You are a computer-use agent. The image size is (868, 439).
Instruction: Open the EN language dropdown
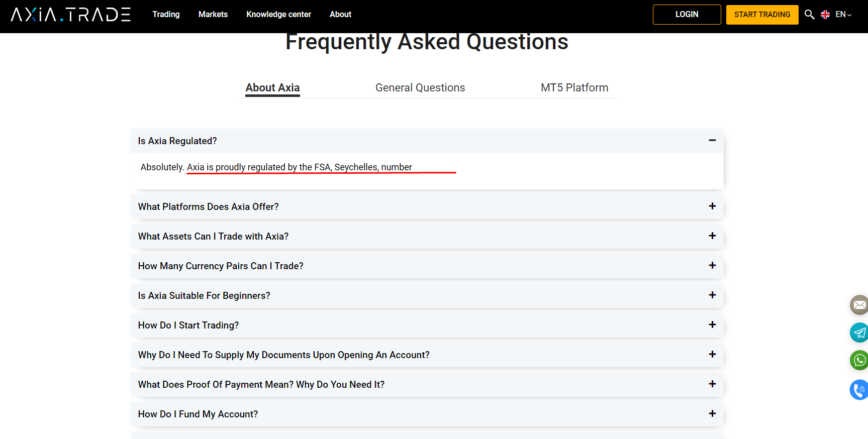[843, 15]
